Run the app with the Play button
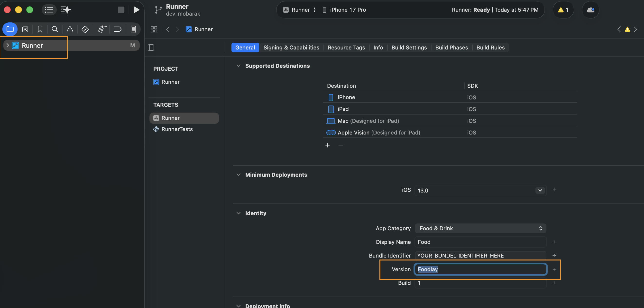 (x=136, y=10)
